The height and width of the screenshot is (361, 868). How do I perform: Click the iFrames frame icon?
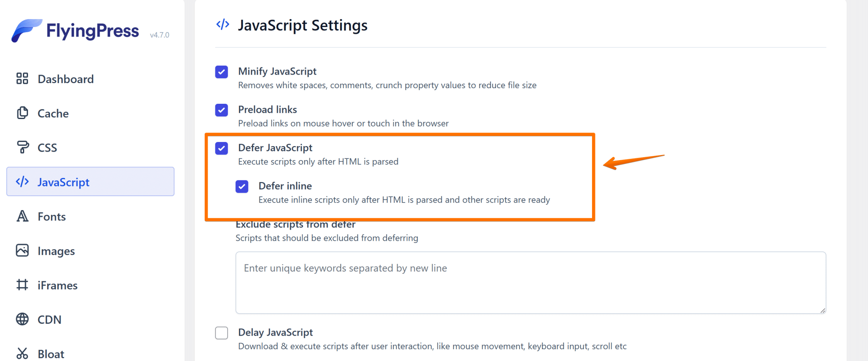(x=22, y=285)
